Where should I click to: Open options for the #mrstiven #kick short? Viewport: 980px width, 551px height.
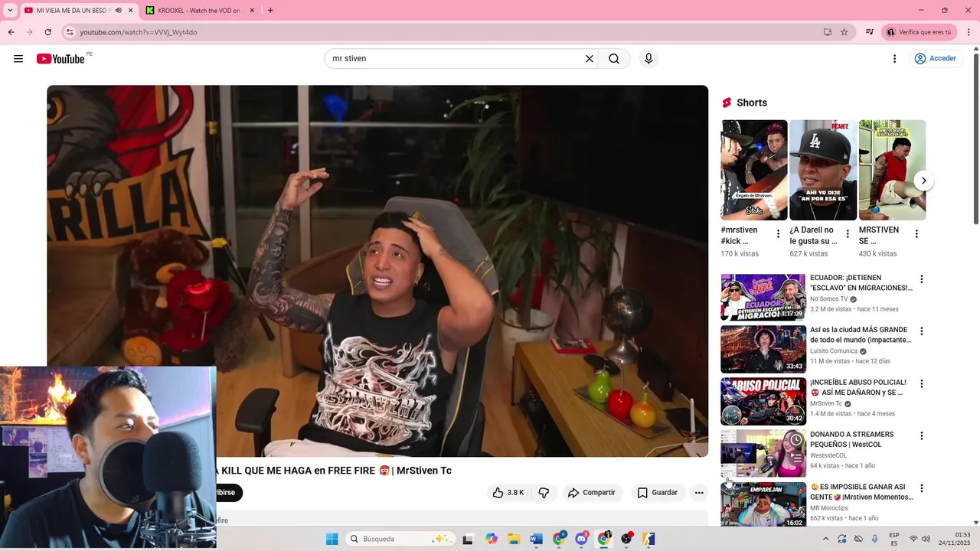779,234
